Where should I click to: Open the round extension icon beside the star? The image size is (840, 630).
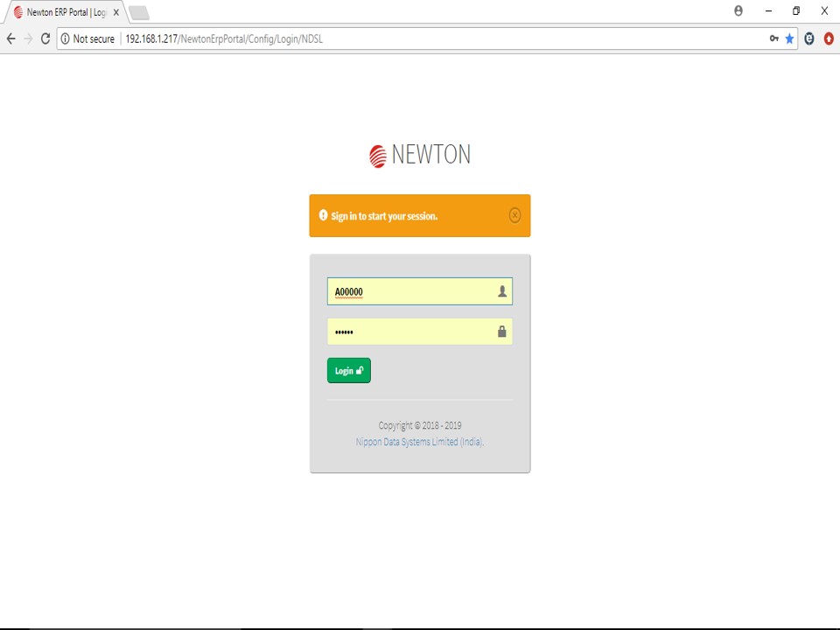tap(809, 38)
